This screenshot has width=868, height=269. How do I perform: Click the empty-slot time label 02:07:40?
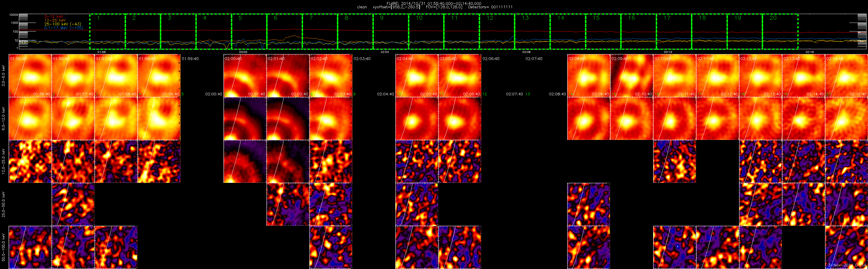(534, 59)
